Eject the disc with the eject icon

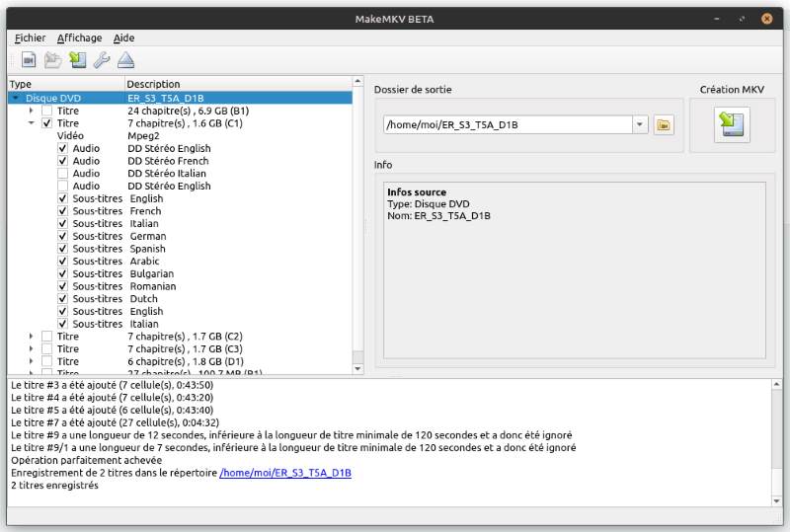tap(125, 60)
